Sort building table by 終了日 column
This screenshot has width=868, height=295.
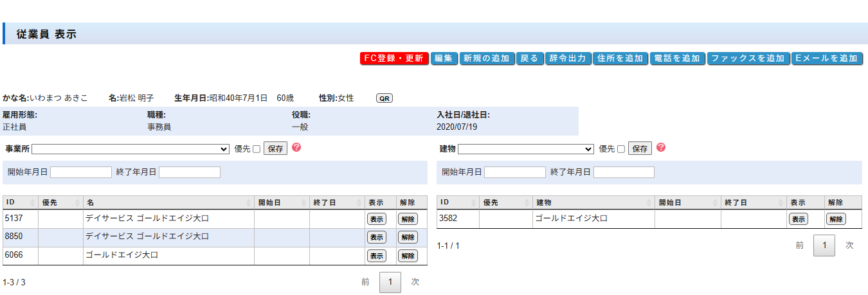pyautogui.click(x=752, y=202)
